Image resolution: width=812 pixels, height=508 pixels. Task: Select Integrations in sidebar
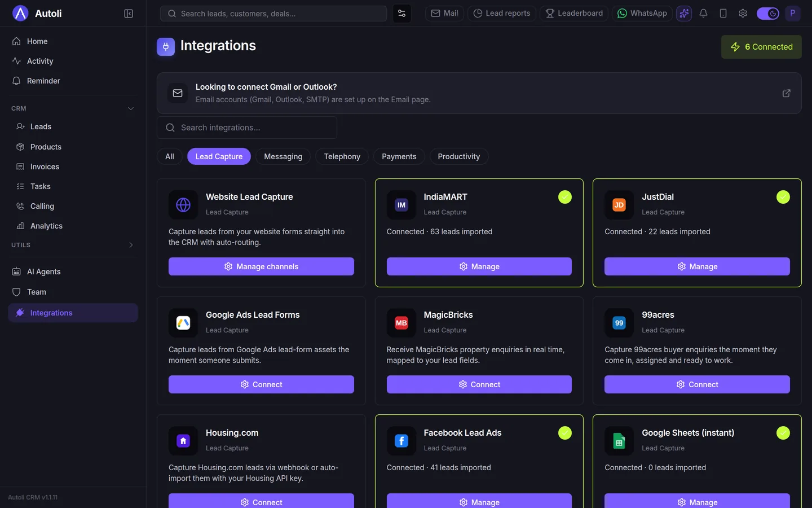coord(73,313)
